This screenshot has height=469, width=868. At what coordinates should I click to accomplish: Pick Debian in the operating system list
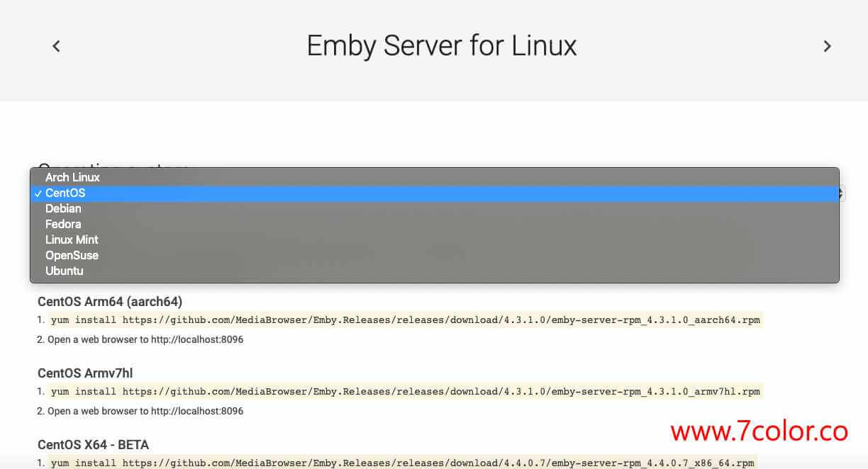click(435, 208)
